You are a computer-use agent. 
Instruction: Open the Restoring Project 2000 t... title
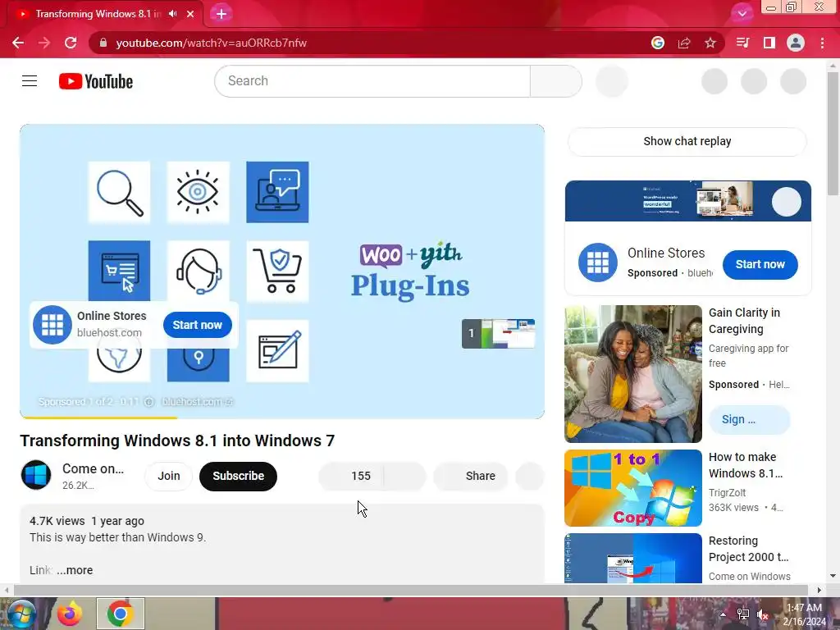tap(748, 549)
